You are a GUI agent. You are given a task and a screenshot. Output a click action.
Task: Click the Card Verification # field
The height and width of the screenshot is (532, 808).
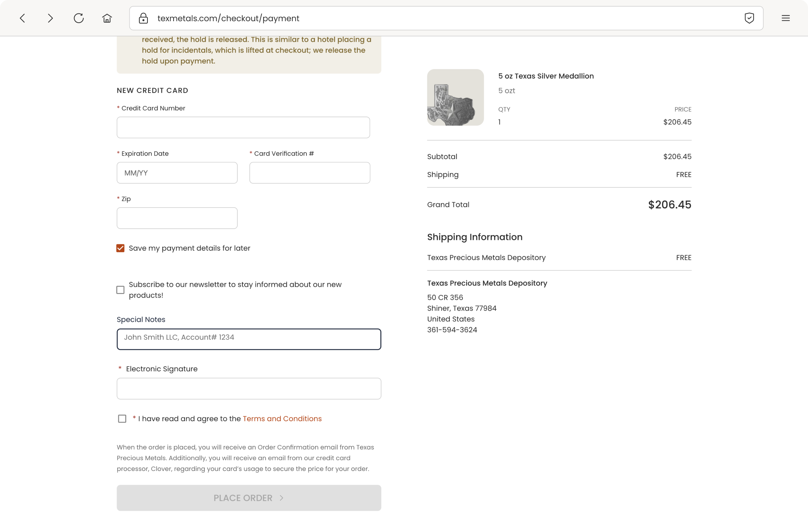pyautogui.click(x=309, y=173)
